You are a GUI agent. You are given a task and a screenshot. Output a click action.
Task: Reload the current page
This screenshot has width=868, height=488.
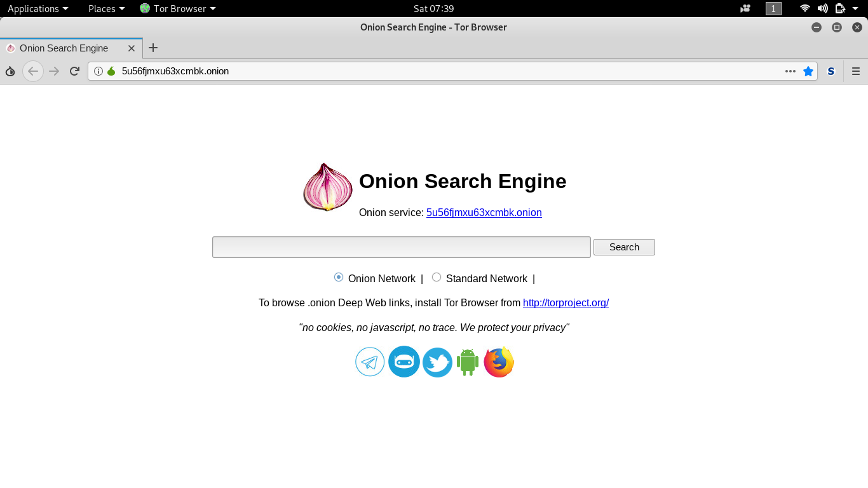pos(74,71)
